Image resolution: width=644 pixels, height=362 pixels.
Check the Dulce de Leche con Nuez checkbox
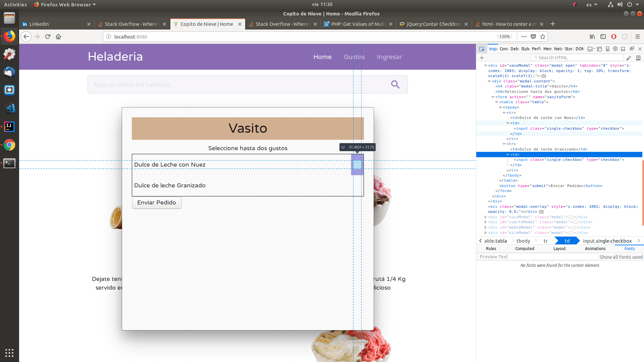point(357,165)
